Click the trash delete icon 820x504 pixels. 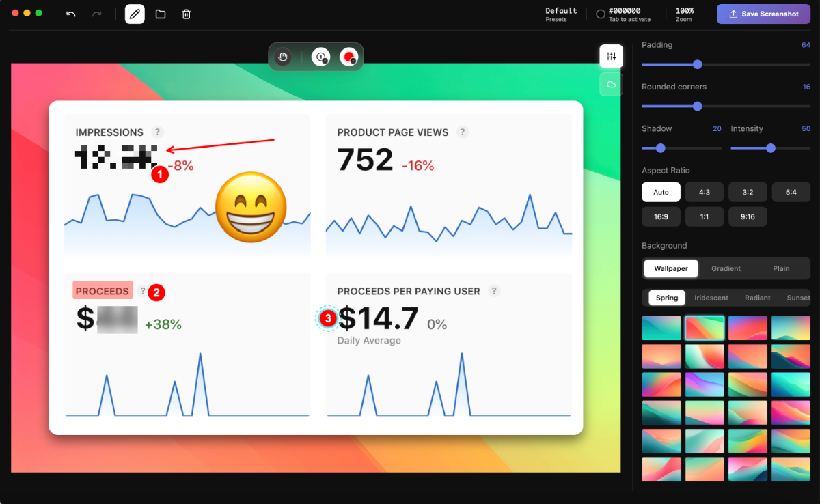point(187,14)
